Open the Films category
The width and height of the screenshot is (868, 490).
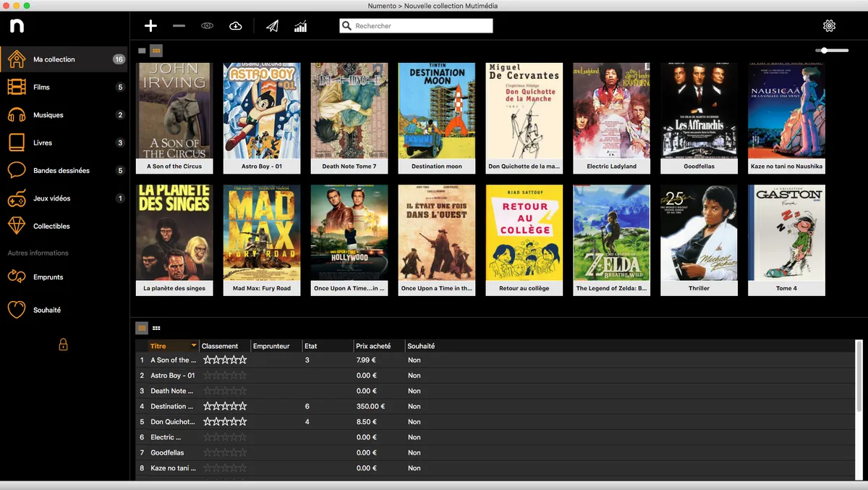(x=42, y=88)
